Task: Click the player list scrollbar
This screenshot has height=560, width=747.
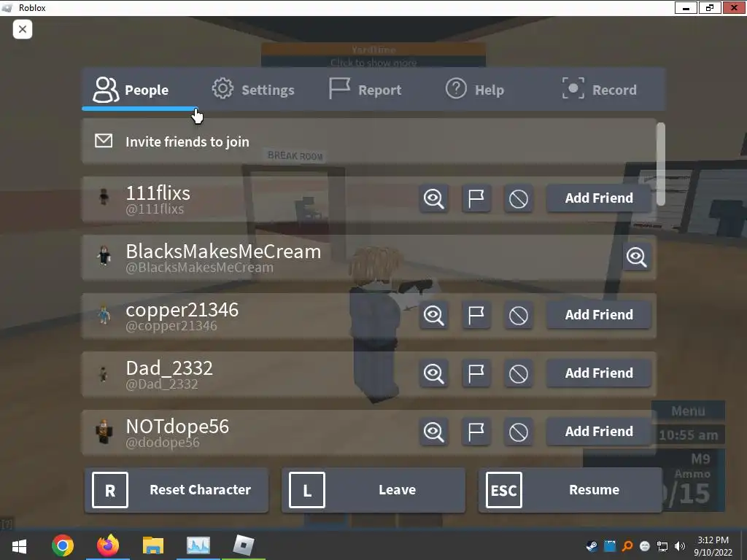Action: point(660,164)
